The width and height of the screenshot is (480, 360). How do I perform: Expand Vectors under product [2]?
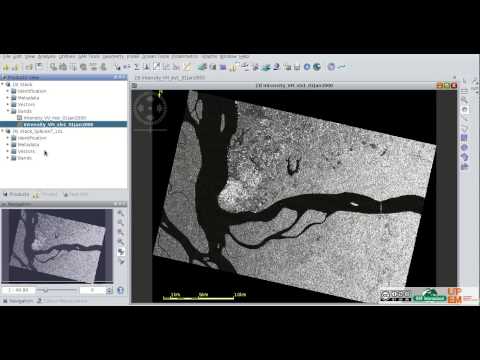point(8,151)
